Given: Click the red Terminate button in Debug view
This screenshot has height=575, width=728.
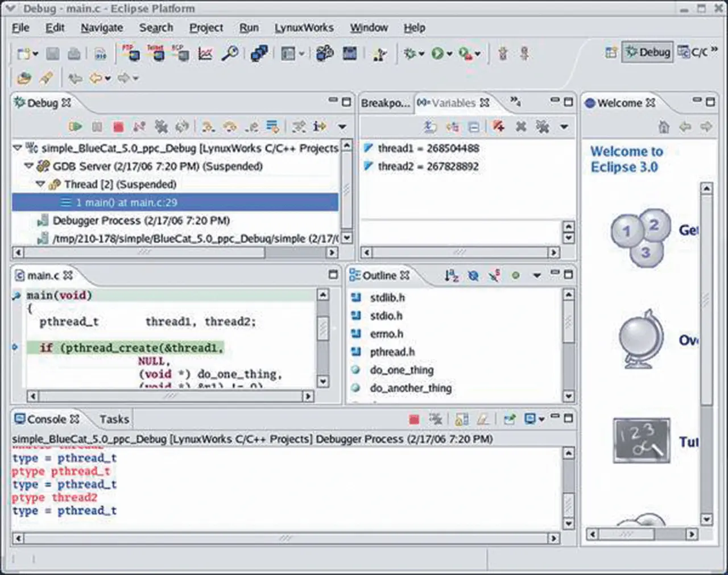Looking at the screenshot, I should 118,126.
